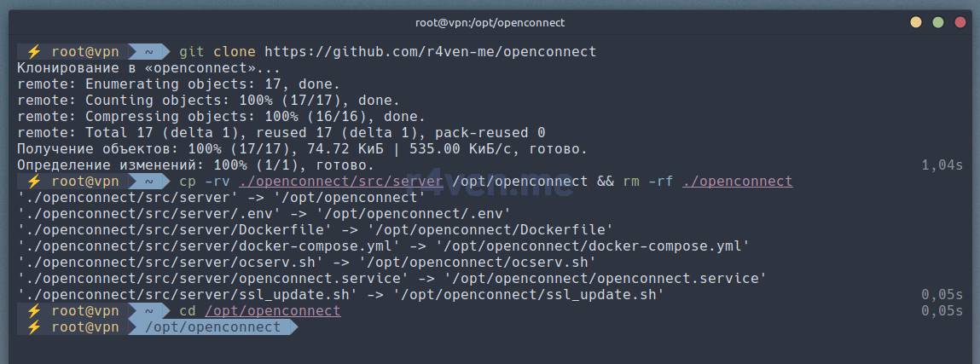Click the openconnect.service copy output line

pos(391,279)
